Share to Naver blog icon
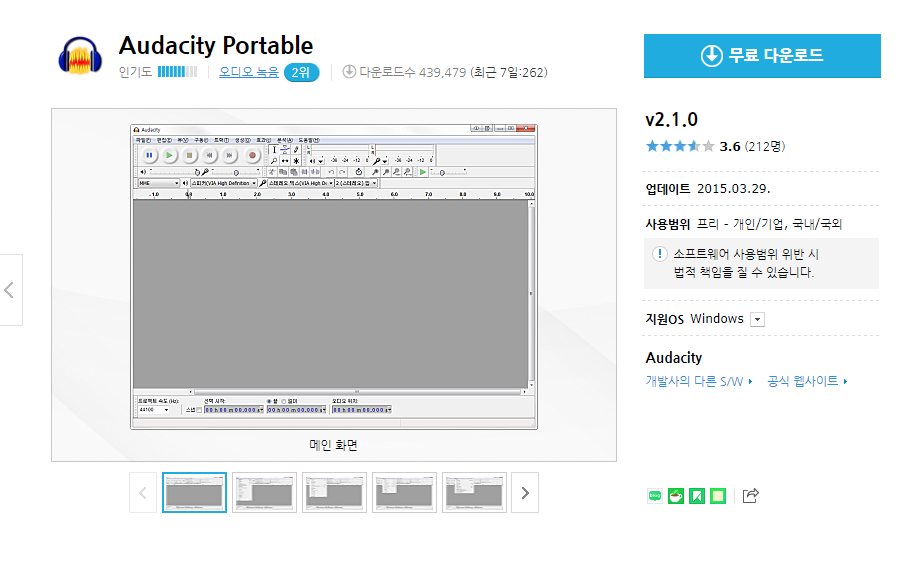The height and width of the screenshot is (562, 909). pyautogui.click(x=655, y=496)
